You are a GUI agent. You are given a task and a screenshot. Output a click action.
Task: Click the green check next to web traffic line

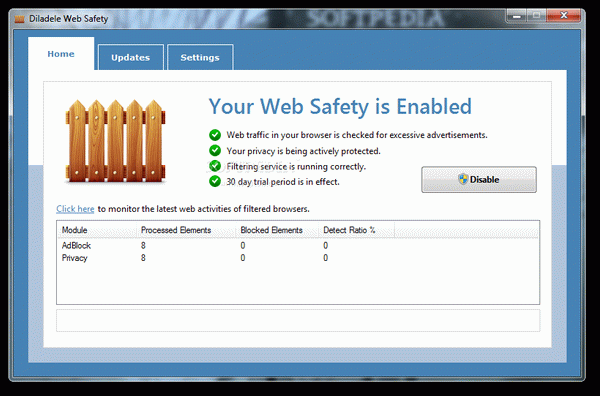point(215,135)
